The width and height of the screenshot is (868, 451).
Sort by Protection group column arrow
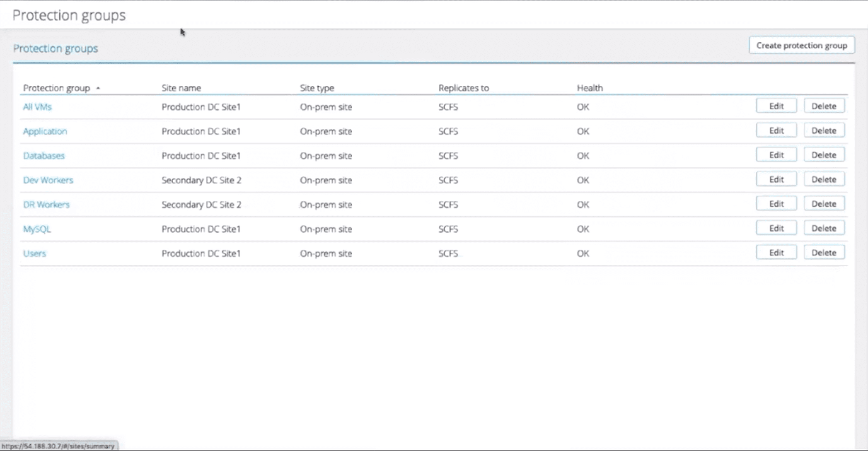[98, 88]
